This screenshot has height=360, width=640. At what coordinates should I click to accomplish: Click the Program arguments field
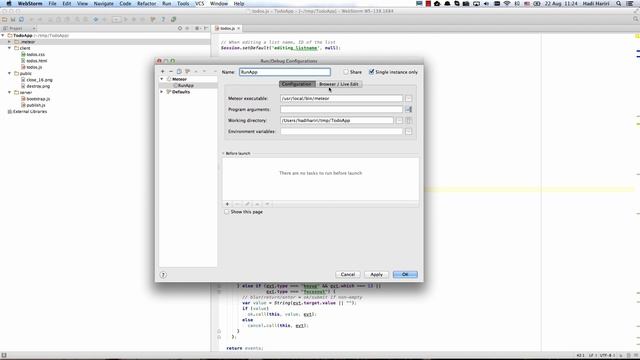click(x=342, y=109)
